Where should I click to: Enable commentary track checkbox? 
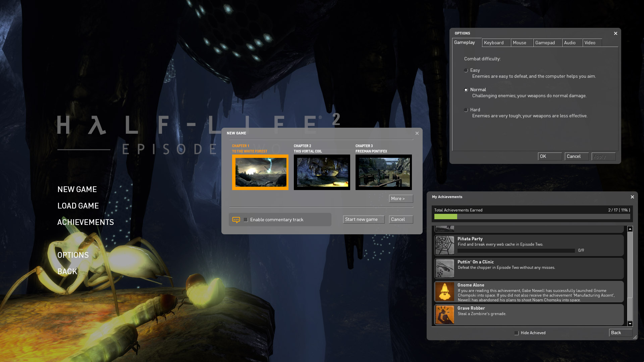246,220
